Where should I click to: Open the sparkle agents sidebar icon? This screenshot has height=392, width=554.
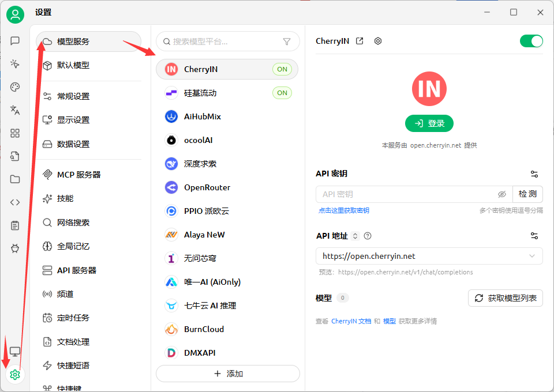point(15,64)
